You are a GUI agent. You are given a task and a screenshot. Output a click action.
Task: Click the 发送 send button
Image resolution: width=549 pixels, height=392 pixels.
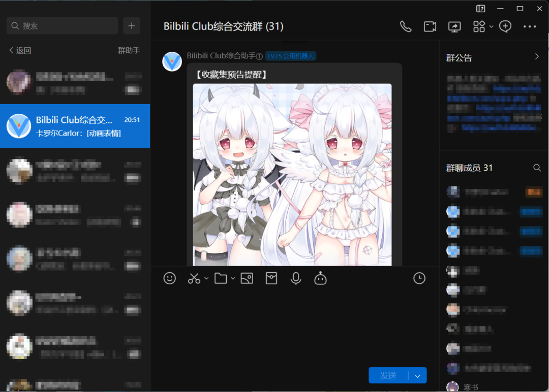coord(388,376)
